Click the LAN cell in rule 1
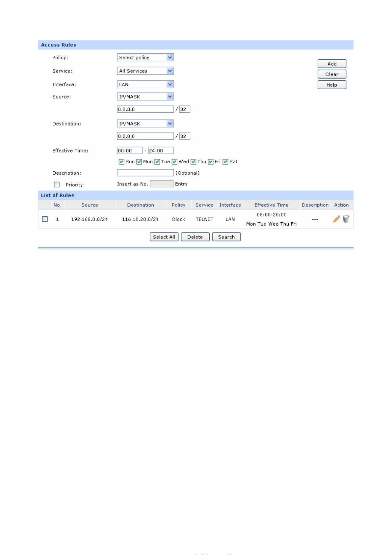The height and width of the screenshot is (555, 392). tap(230, 219)
